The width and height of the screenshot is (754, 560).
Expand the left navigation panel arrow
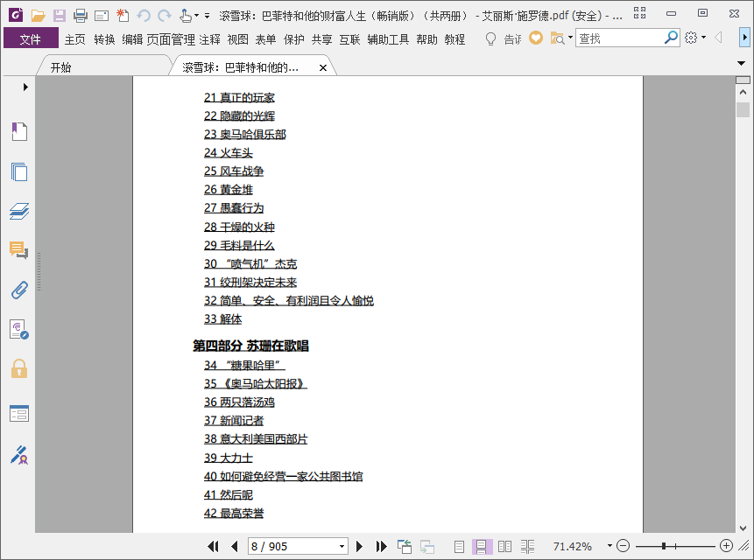25,87
